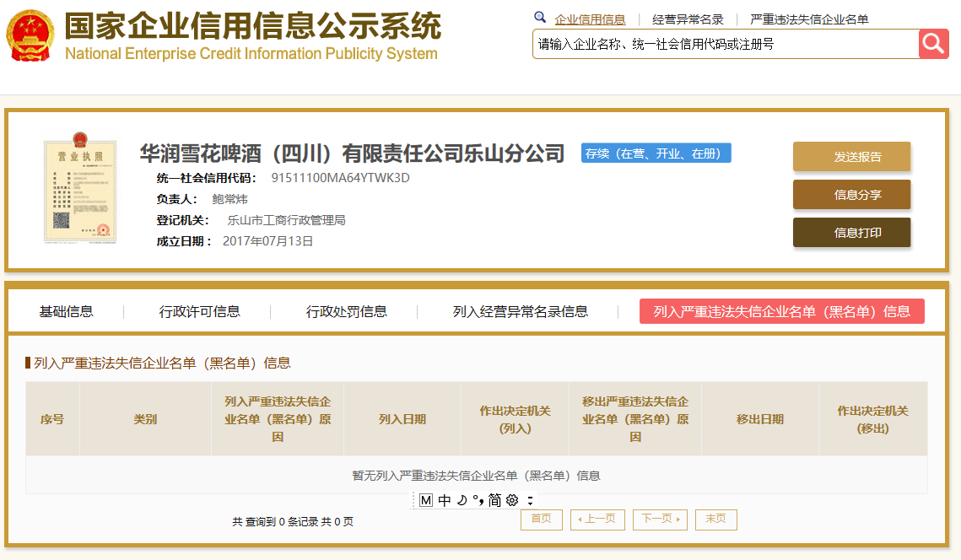Click the 类别 column header
The image size is (961, 560).
coord(145,419)
